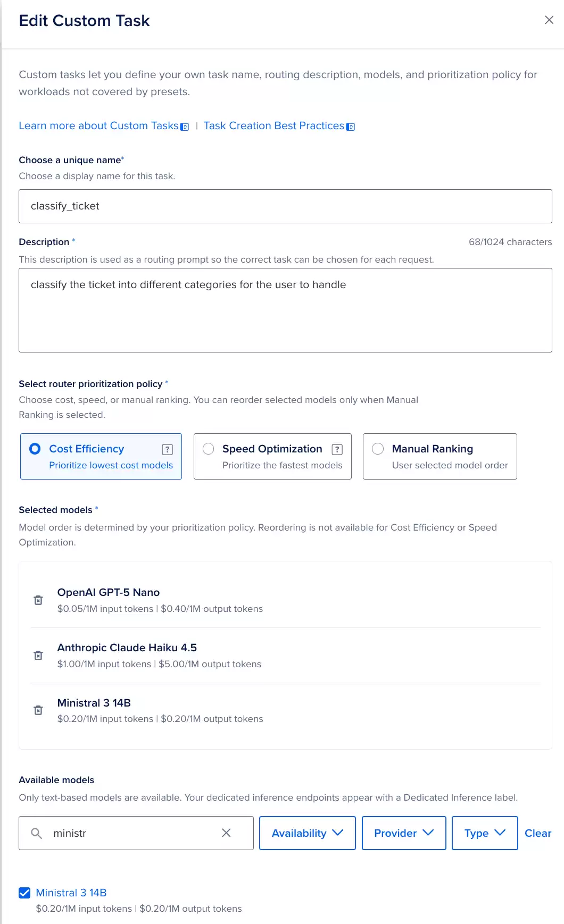
Task: Click into the Description text area
Action: pyautogui.click(x=285, y=310)
